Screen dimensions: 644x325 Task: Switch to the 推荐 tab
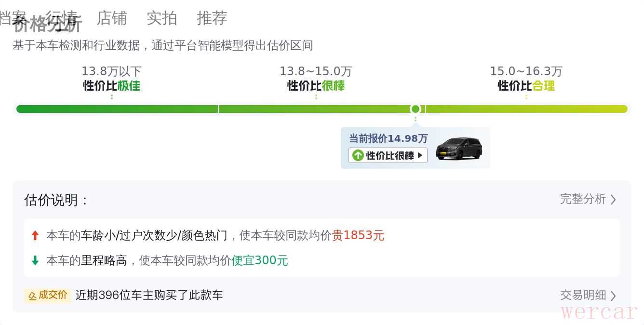(212, 18)
